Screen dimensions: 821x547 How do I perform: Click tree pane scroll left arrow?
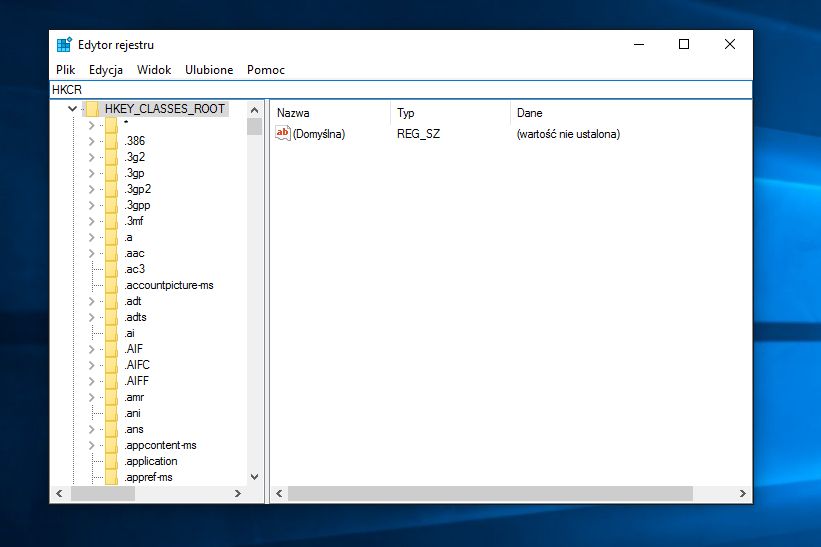click(59, 493)
